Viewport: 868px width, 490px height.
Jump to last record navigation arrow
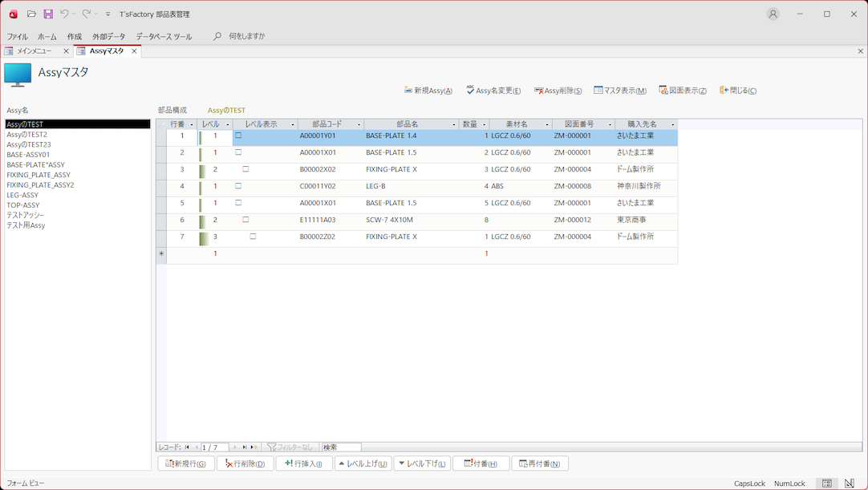coord(245,447)
